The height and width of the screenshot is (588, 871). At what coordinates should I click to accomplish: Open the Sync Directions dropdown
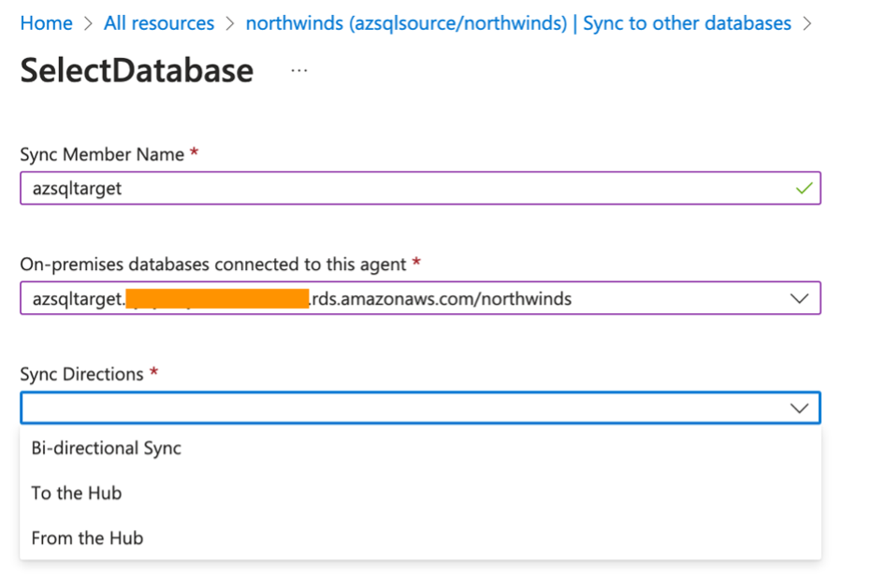[x=421, y=408]
